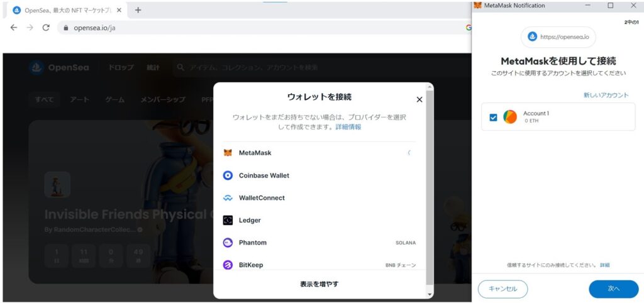Maximize the MetaMask Notification window
This screenshot has height=303, width=644.
coord(610,5)
